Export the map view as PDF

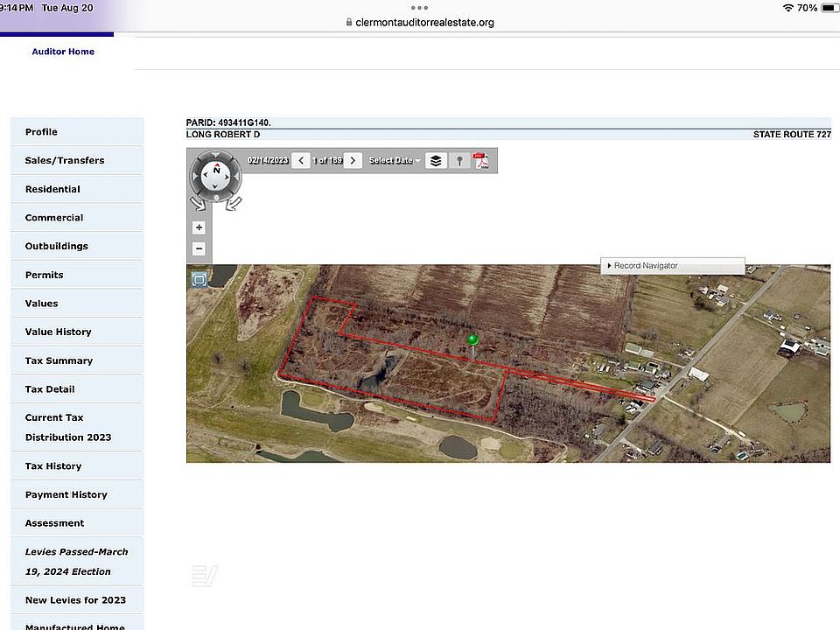click(x=480, y=161)
